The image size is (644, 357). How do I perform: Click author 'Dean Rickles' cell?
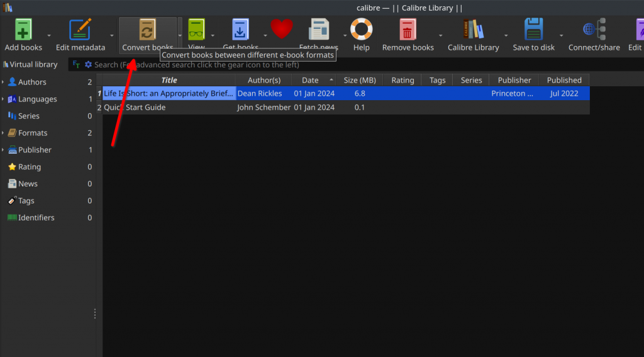pos(264,93)
